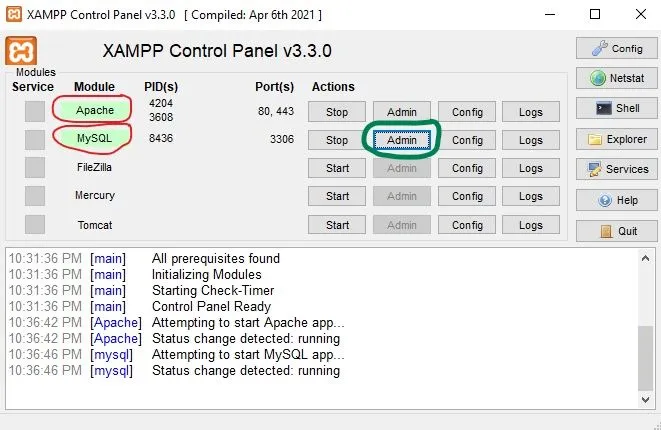Select log line 'Starting Check-Timer'
The height and width of the screenshot is (430, 661).
click(x=213, y=290)
